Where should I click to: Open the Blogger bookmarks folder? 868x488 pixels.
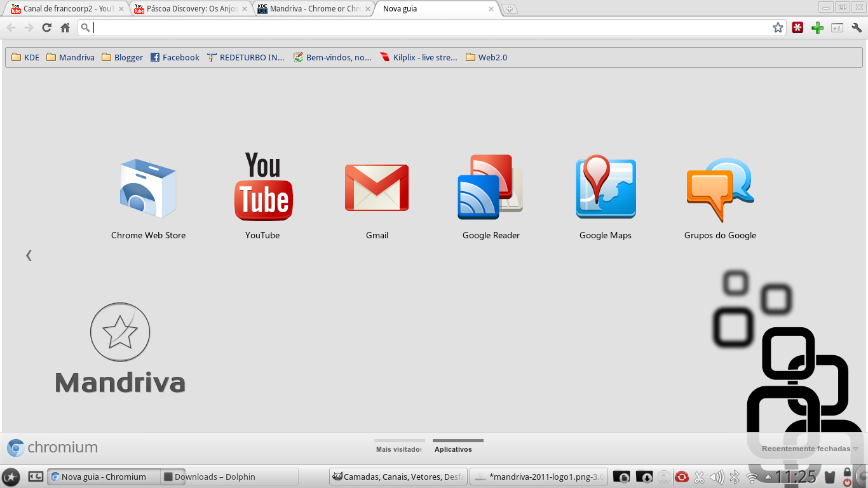click(x=122, y=57)
